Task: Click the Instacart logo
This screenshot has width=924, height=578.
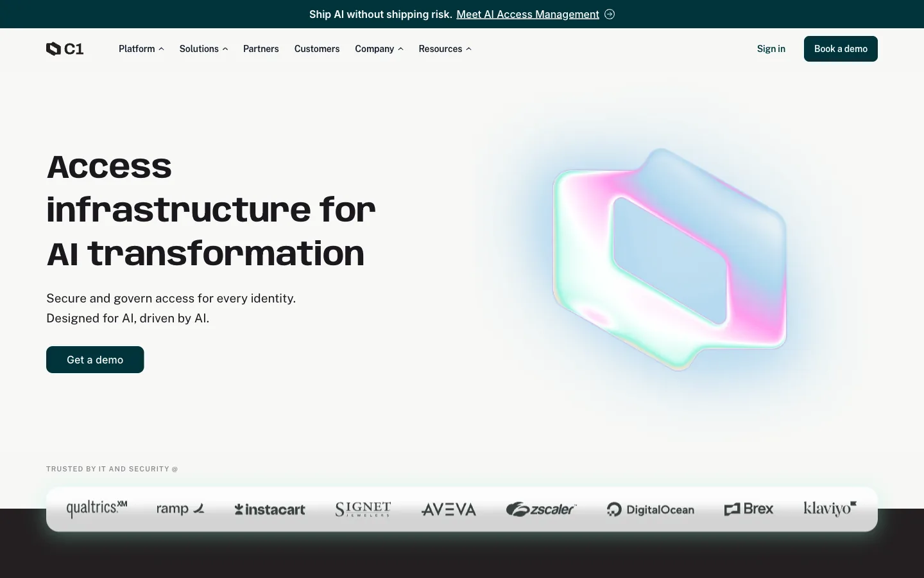Action: [270, 510]
